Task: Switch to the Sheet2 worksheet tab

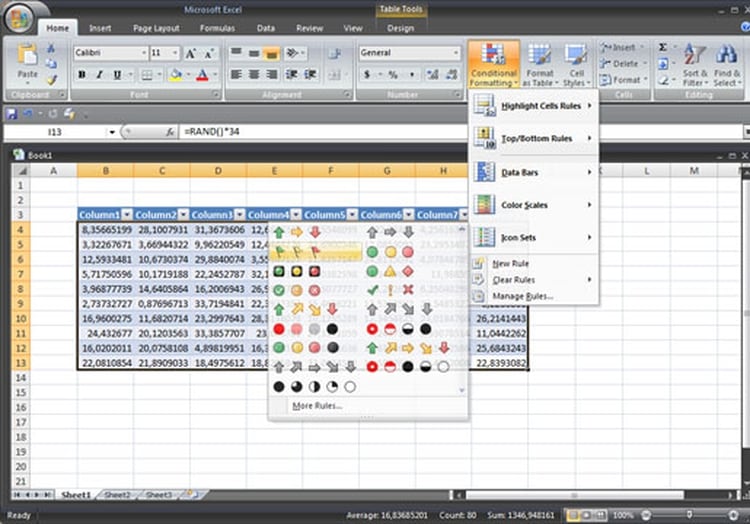Action: point(117,495)
